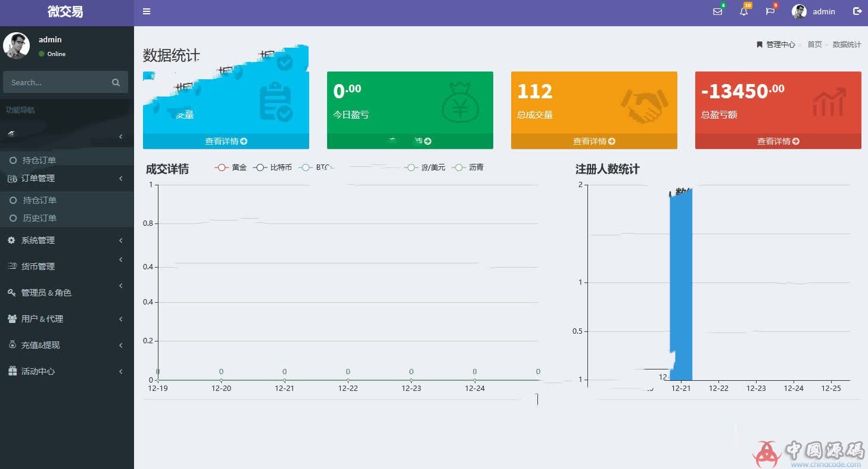868x469 pixels.
Task: Open 持仓订单 under 订单管理
Action: pyautogui.click(x=46, y=200)
